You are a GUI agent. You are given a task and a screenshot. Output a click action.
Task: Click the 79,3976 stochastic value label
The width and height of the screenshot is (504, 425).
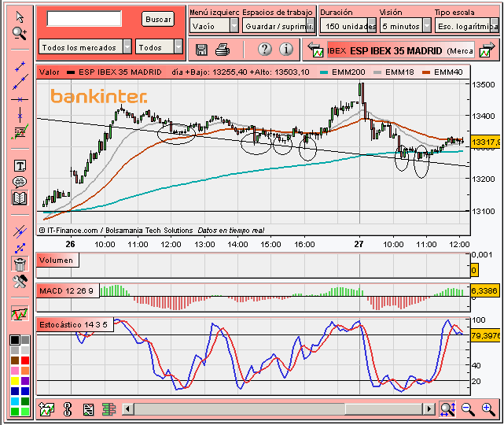[485, 335]
